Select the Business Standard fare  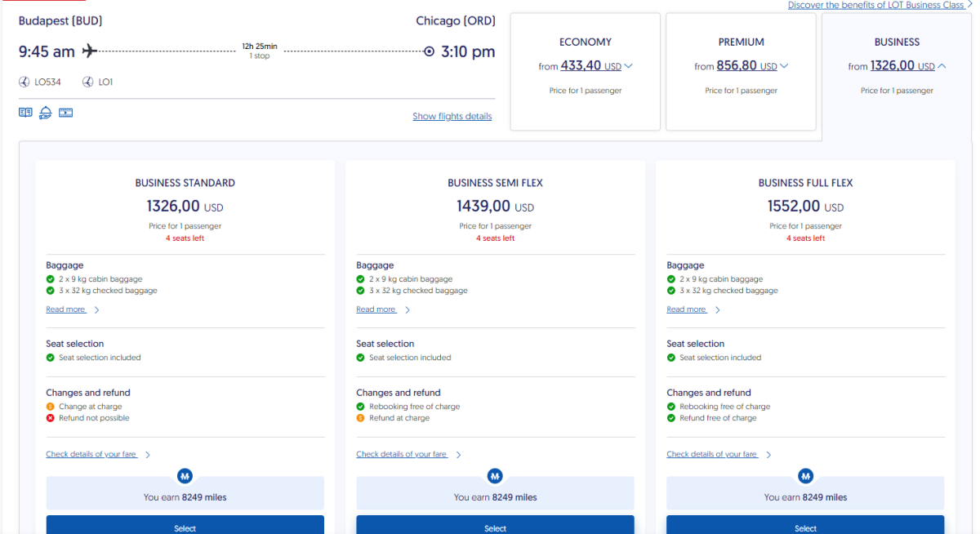pyautogui.click(x=185, y=526)
